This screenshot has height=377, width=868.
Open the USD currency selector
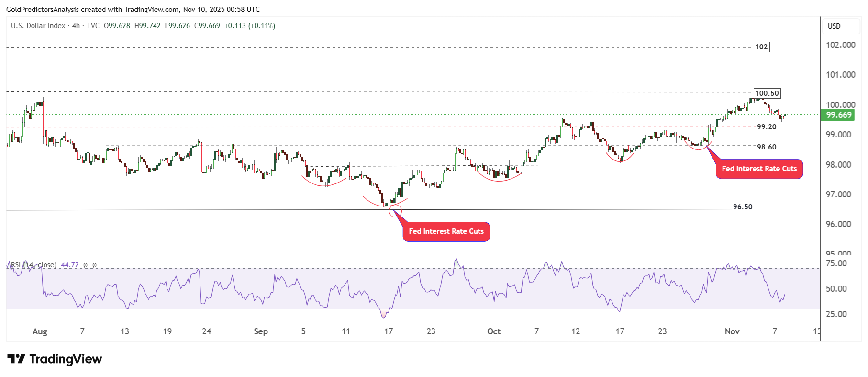click(834, 26)
